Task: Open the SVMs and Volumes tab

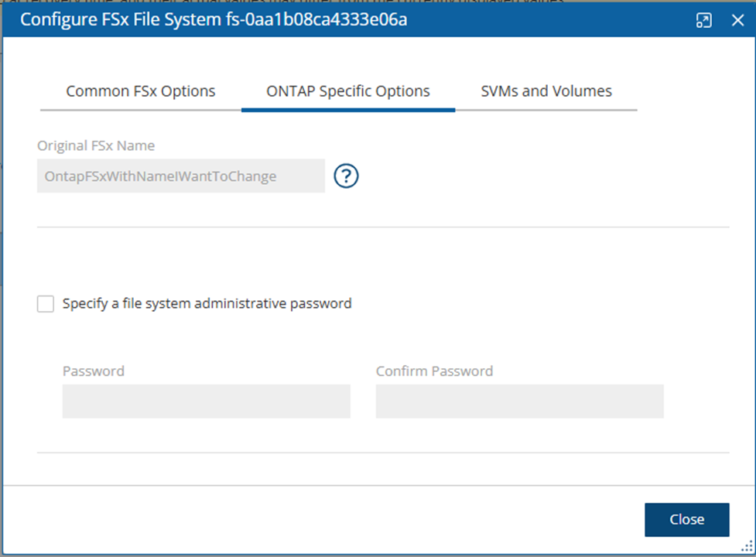Action: (x=546, y=91)
